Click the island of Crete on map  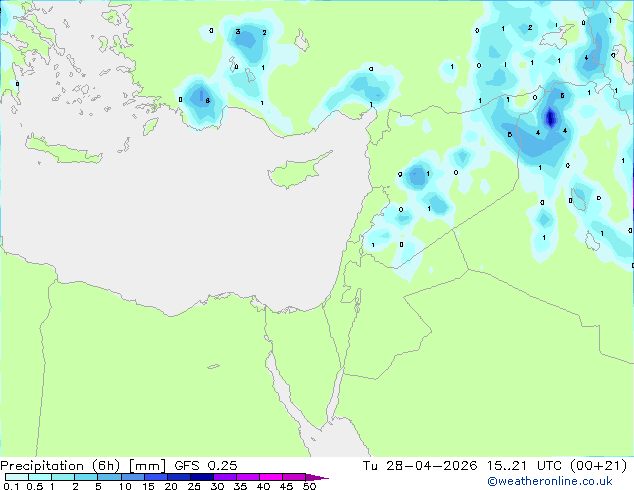click(x=63, y=150)
